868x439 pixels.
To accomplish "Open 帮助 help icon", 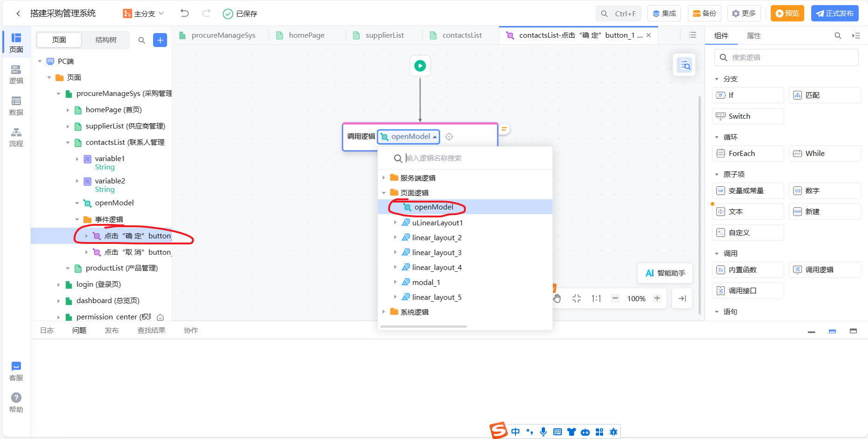I will [x=16, y=403].
